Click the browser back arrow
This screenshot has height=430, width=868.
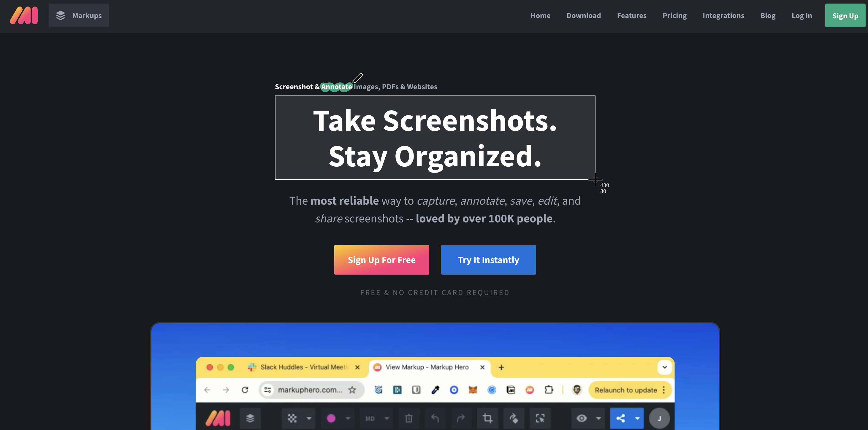207,390
